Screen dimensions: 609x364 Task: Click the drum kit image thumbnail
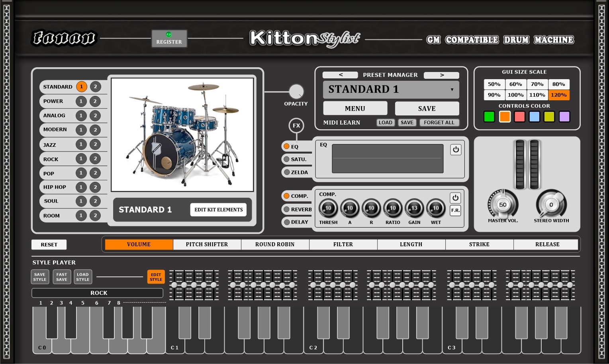tap(182, 134)
